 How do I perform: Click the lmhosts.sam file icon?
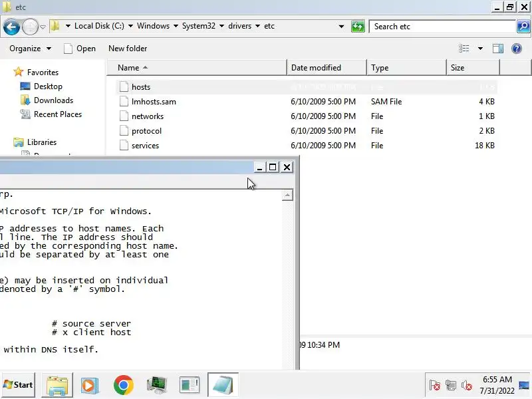(x=124, y=102)
